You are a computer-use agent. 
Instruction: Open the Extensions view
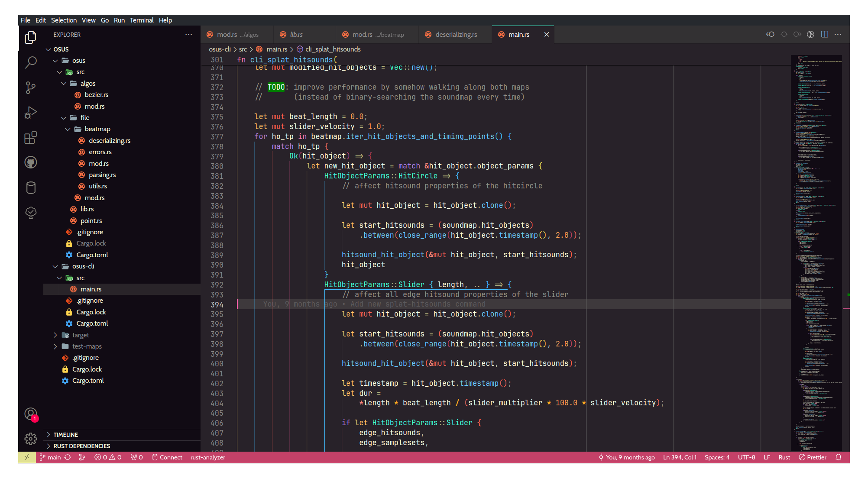[x=30, y=138]
